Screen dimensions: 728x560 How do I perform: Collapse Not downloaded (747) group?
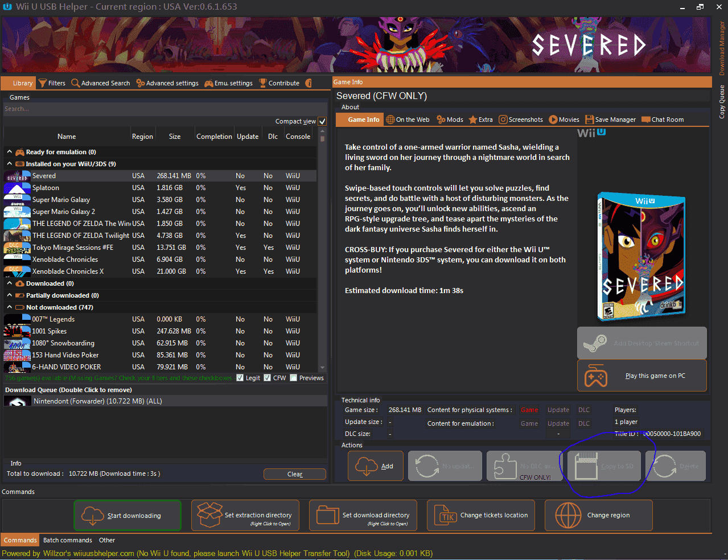(x=10, y=307)
